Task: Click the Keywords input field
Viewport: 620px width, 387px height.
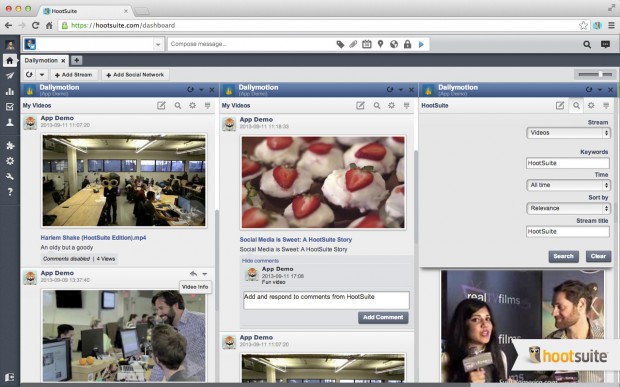Action: pyautogui.click(x=568, y=163)
